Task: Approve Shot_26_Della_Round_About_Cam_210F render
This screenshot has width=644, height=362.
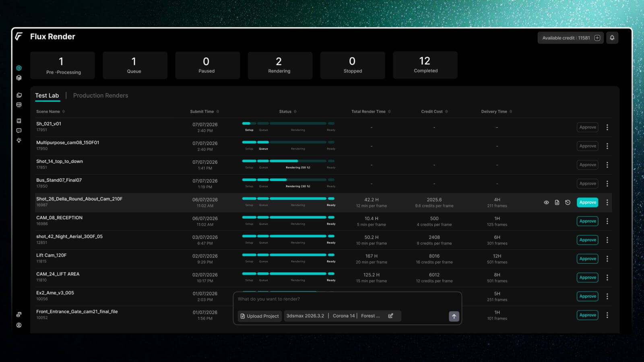Action: tap(588, 202)
